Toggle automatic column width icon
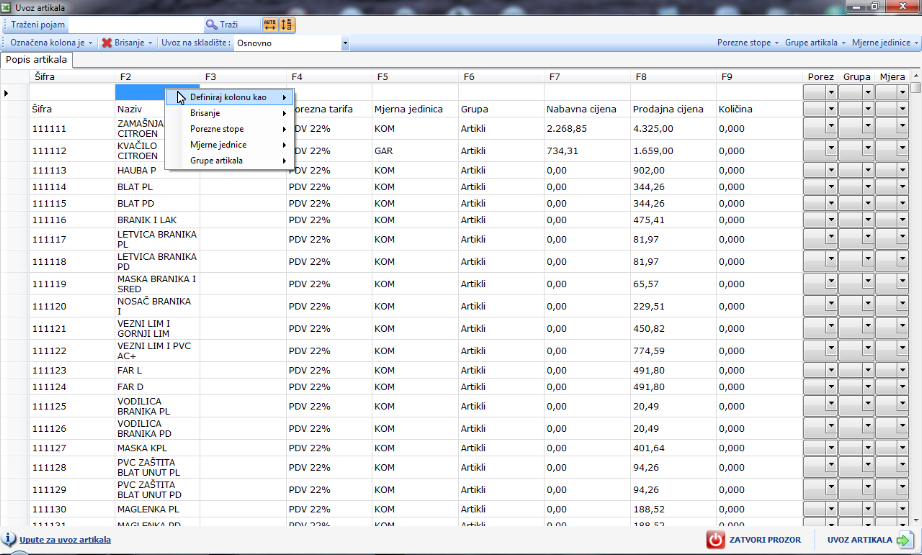Viewport: 922px width, 555px height. (270, 25)
